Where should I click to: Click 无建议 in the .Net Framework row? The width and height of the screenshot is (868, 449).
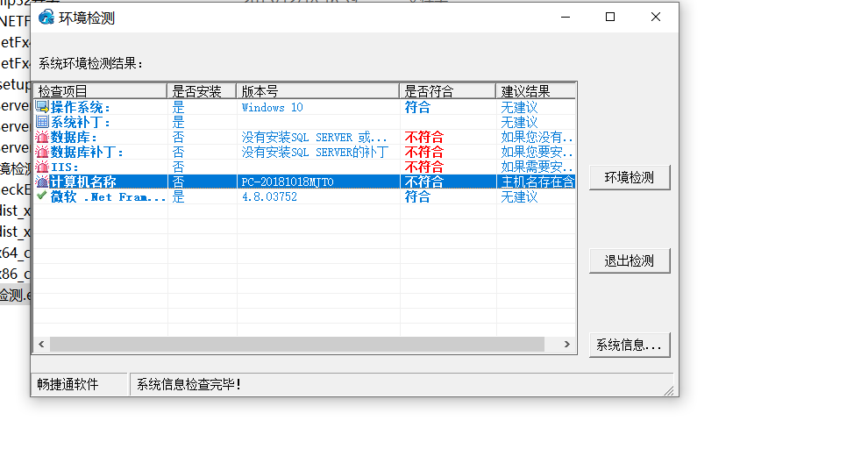[x=519, y=196]
